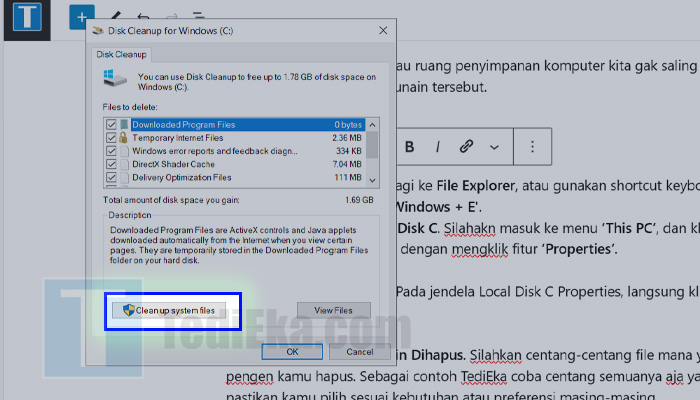Select Delivery Optimization Files row text
Screen dimensions: 700x400
coord(182,177)
